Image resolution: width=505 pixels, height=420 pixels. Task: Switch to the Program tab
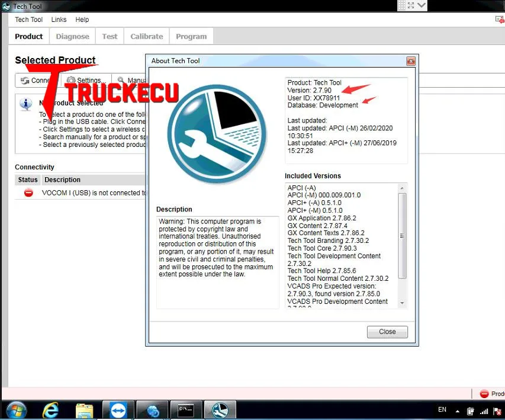(191, 36)
